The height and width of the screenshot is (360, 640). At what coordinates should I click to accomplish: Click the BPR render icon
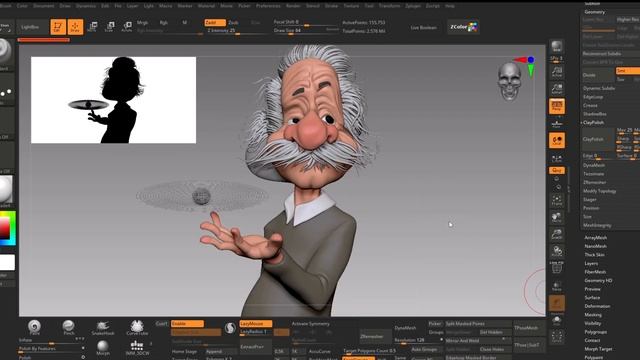[557, 47]
